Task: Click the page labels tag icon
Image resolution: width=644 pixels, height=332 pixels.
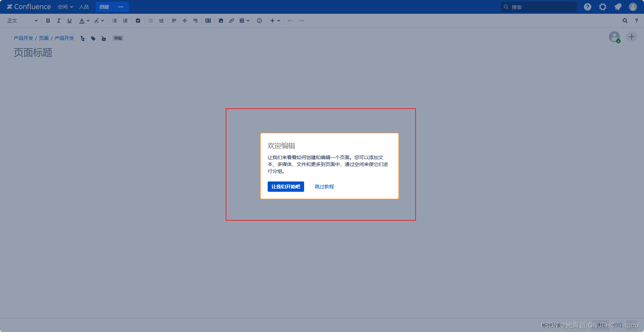Action: pos(93,38)
